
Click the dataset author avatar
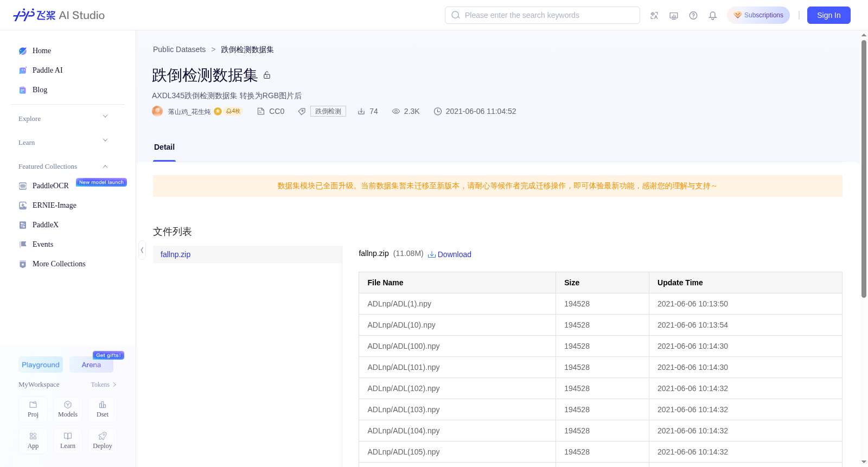click(x=157, y=111)
